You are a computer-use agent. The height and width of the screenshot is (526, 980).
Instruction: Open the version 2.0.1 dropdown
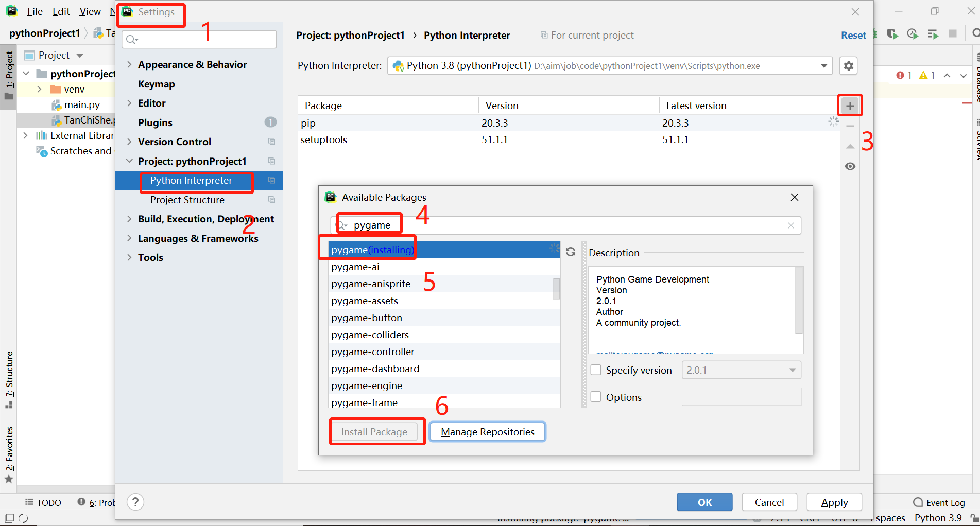(793, 370)
